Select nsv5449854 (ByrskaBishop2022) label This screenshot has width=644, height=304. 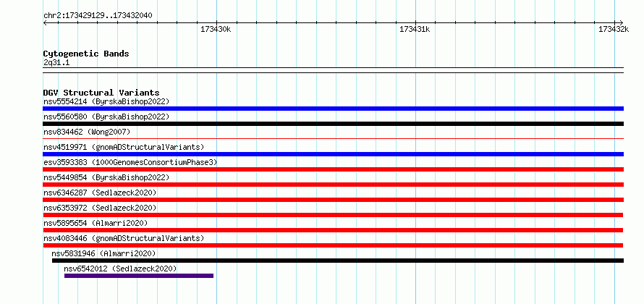pyautogui.click(x=106, y=177)
